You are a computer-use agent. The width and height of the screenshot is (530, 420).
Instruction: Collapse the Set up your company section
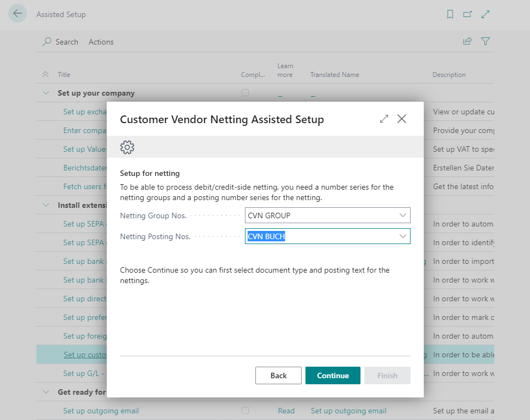(46, 93)
